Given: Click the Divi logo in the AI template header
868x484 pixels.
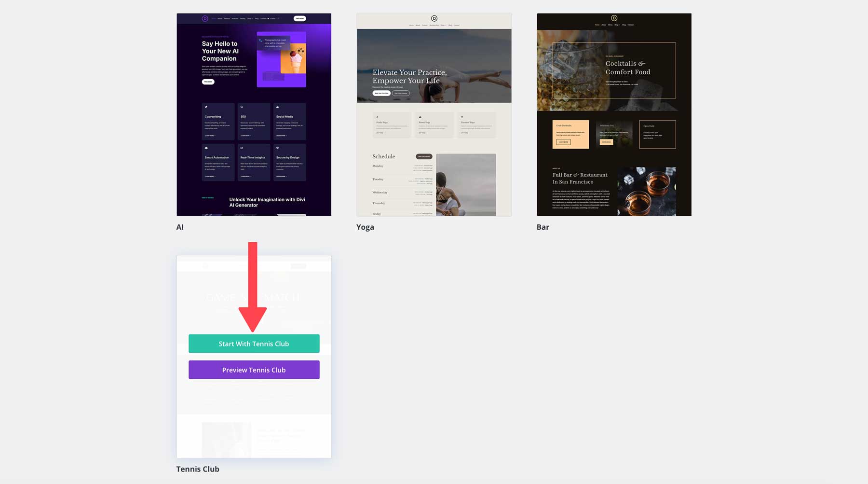Looking at the screenshot, I should [x=205, y=18].
